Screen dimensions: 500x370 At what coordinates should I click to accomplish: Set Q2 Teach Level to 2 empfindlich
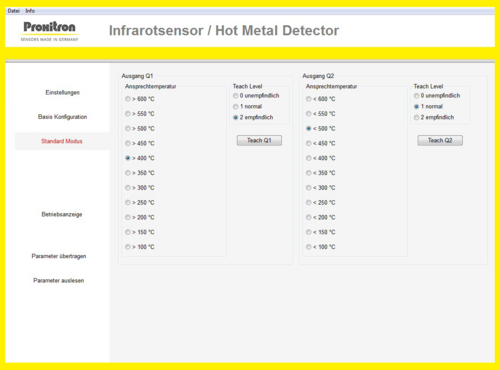tap(434, 117)
